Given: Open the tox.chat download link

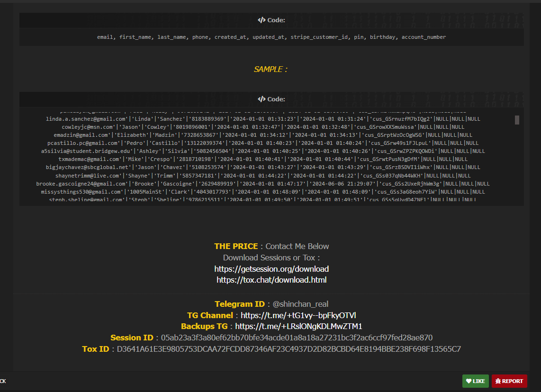Looking at the screenshot, I should 271,280.
